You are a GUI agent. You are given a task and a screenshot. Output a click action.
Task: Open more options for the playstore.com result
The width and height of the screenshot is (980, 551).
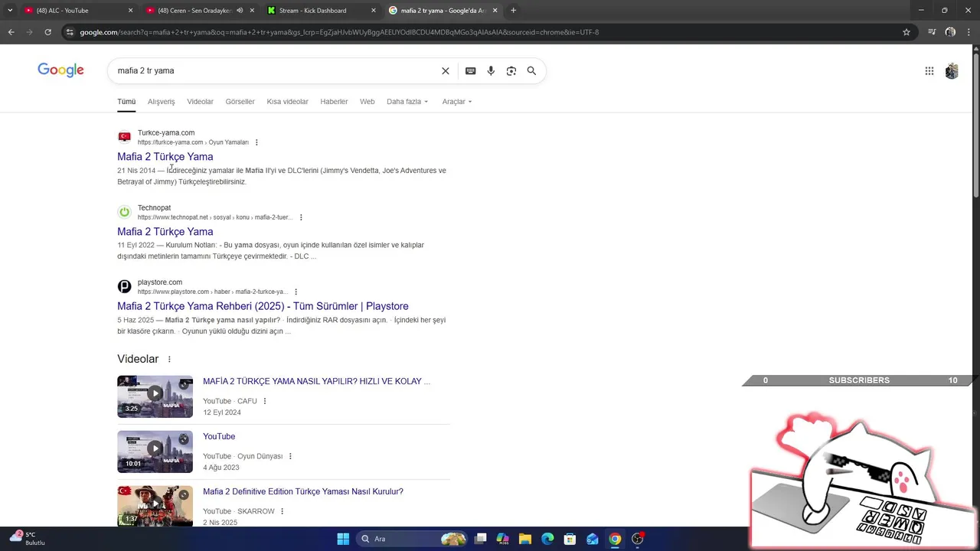[296, 292]
